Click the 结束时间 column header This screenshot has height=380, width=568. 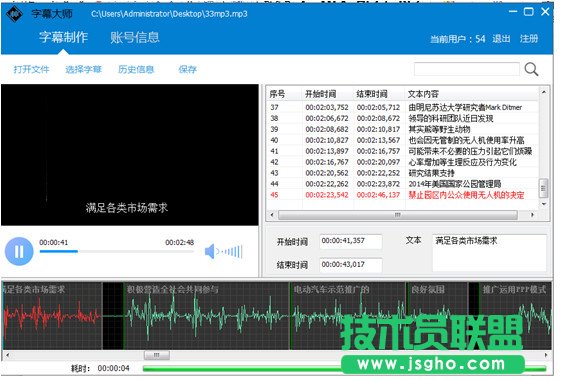pyautogui.click(x=379, y=94)
